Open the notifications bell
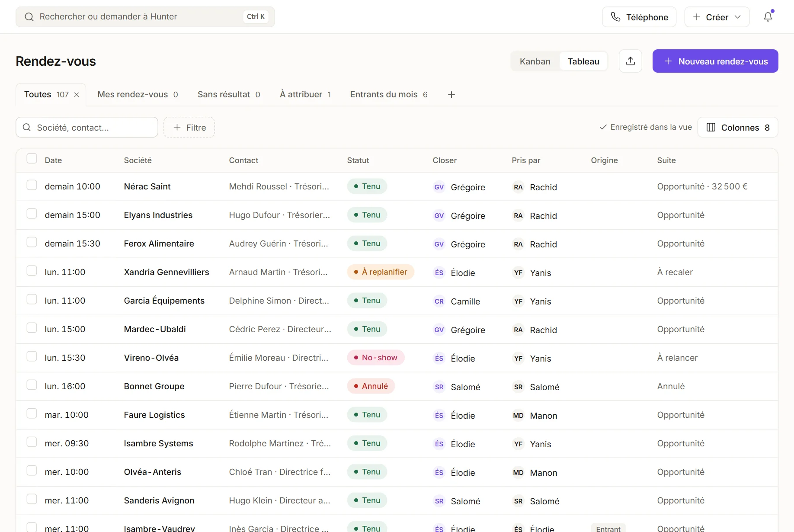Screen dimensions: 794x532 pyautogui.click(x=768, y=17)
